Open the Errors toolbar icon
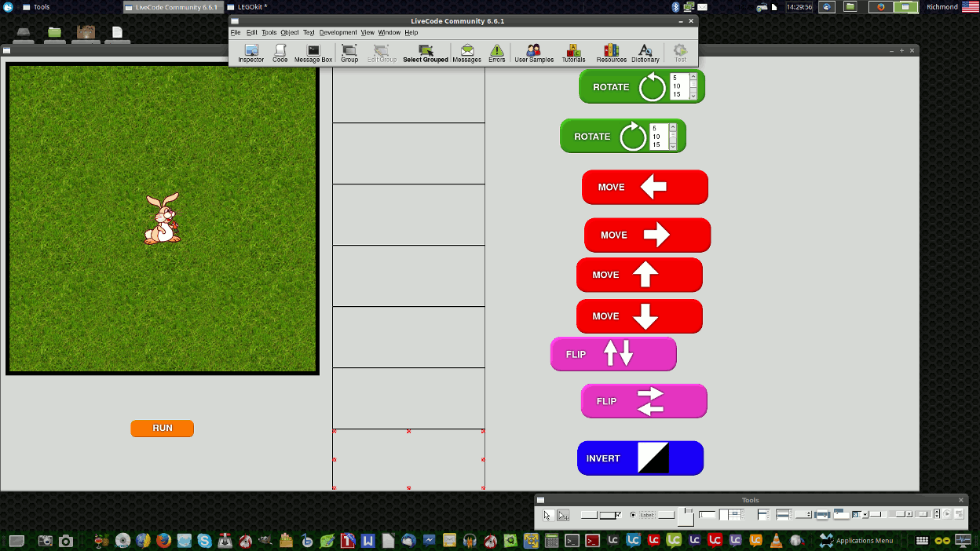 (497, 53)
